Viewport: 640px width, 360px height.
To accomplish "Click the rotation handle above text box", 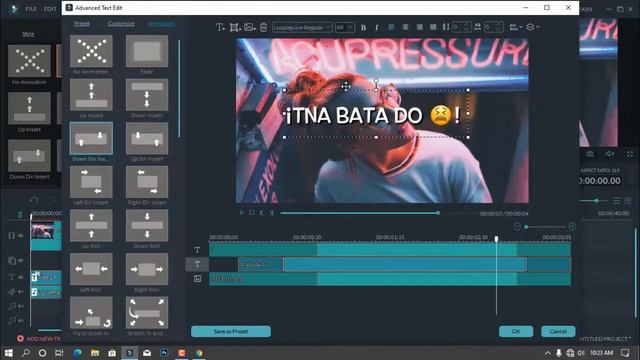I will coord(376,82).
